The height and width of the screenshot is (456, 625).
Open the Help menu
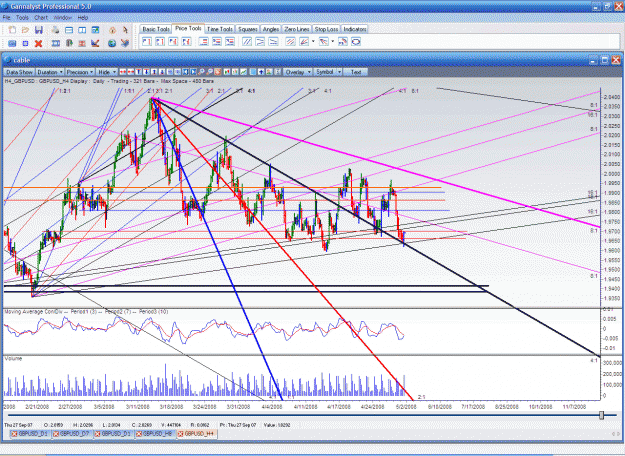pos(83,18)
